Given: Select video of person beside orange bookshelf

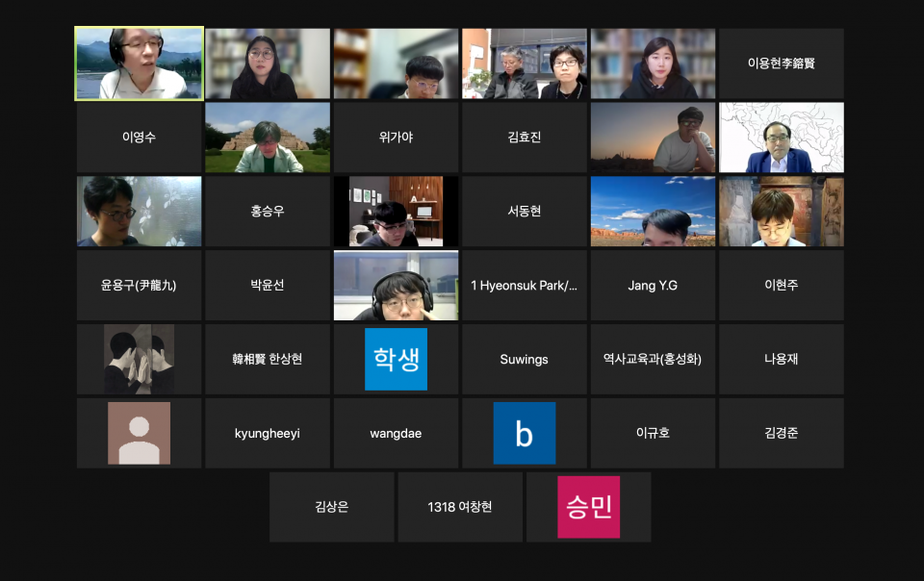Looking at the screenshot, I should coord(396,63).
